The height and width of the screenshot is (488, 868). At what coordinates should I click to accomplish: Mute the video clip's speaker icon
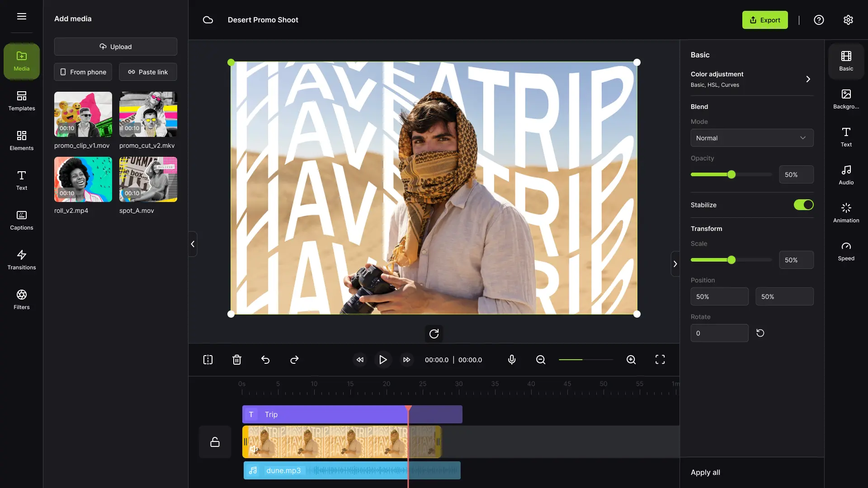[x=254, y=449]
